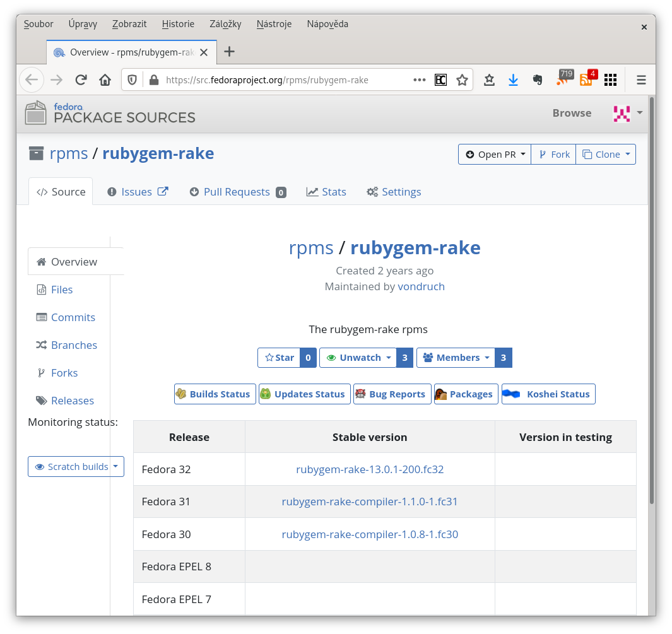Viewport: 672px width, 634px height.
Task: Open the feed extension with the 719 badge
Action: [564, 78]
